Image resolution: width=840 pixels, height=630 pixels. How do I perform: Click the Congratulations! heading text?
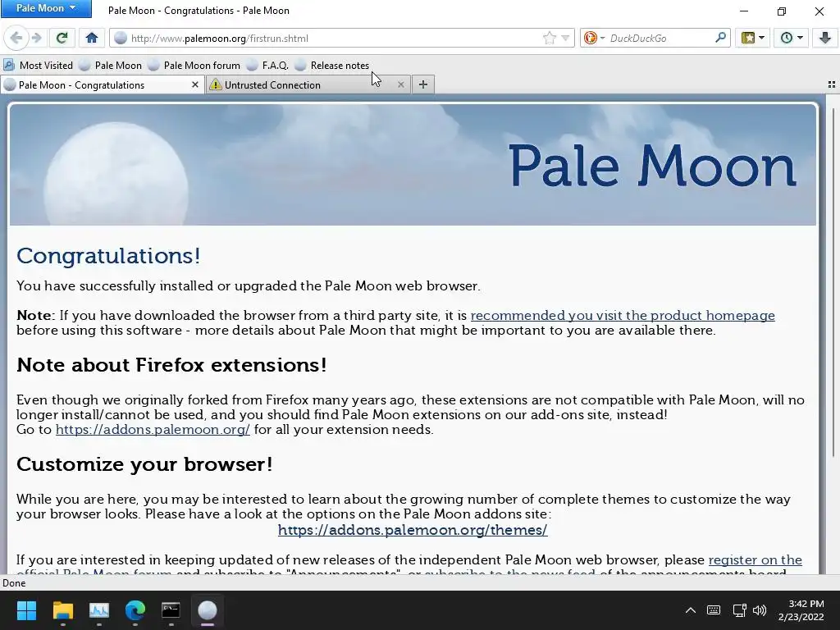click(x=109, y=256)
